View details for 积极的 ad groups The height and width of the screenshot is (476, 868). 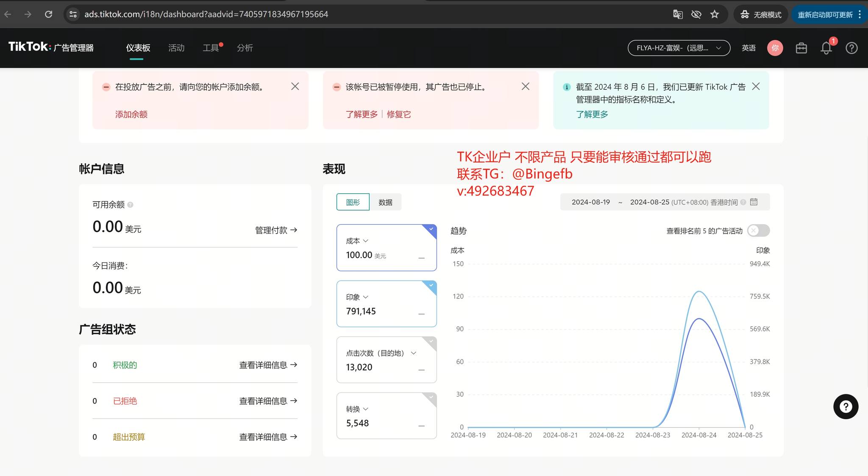click(x=268, y=365)
